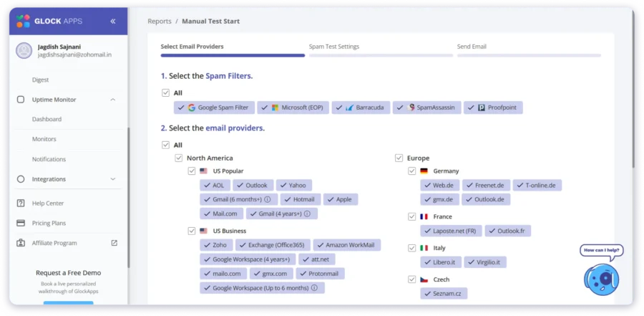The image size is (644, 316).
Task: Click the Microsoft logo in Microsoft (EOP)
Action: coord(275,107)
